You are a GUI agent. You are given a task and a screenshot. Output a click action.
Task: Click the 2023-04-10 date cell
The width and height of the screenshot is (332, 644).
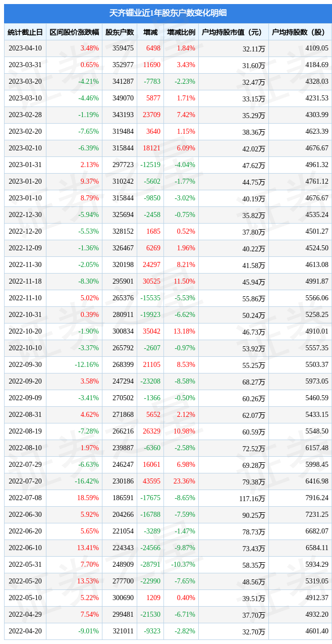pos(25,48)
